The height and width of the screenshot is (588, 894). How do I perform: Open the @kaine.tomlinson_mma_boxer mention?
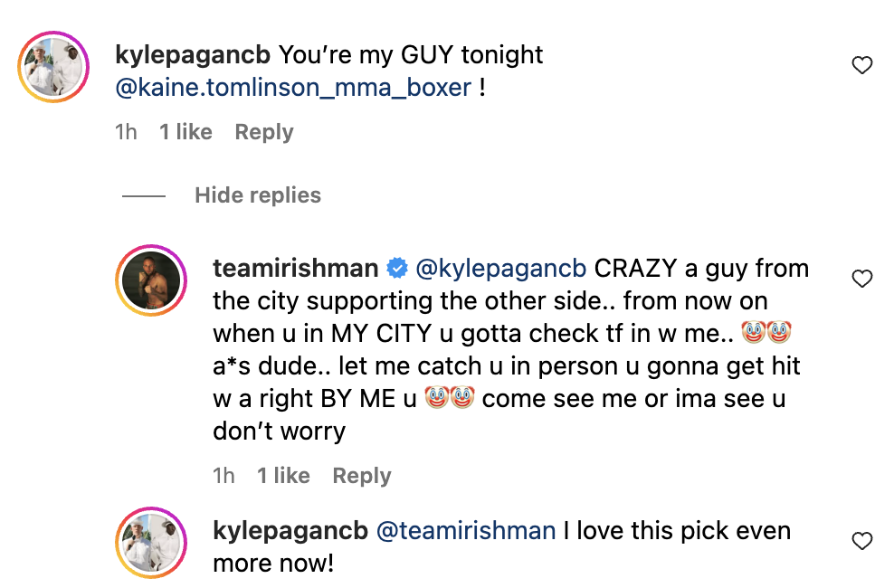(x=293, y=88)
